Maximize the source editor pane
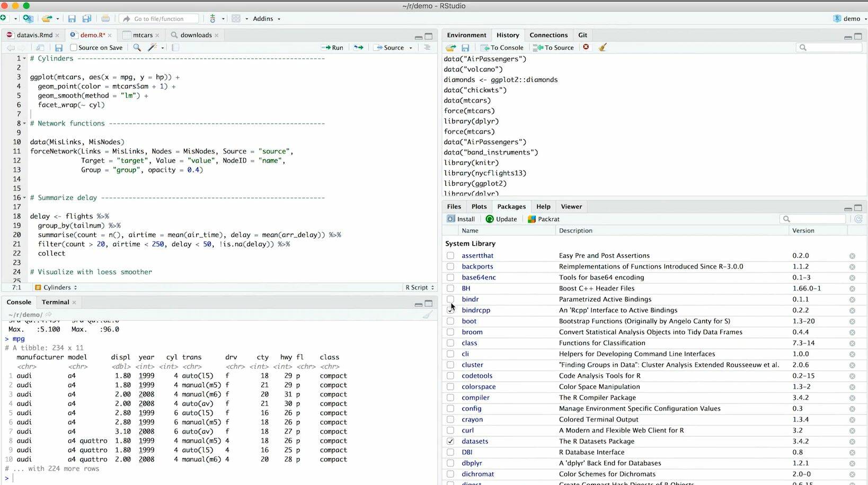This screenshot has width=868, height=485. click(x=429, y=37)
